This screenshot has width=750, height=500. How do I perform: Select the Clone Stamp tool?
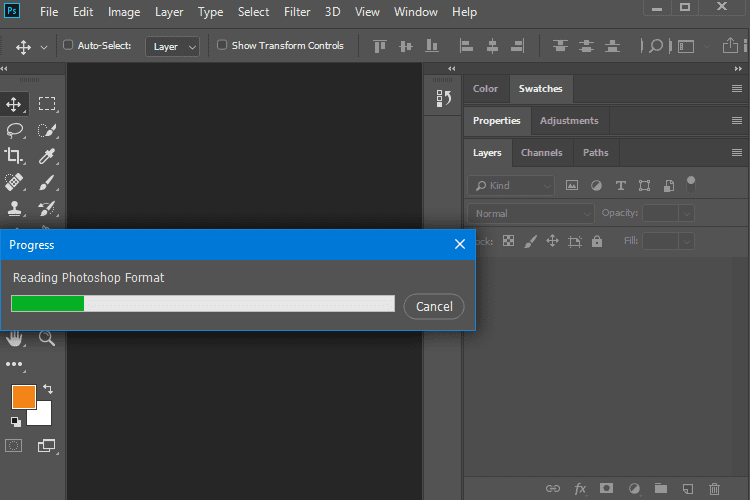point(14,208)
